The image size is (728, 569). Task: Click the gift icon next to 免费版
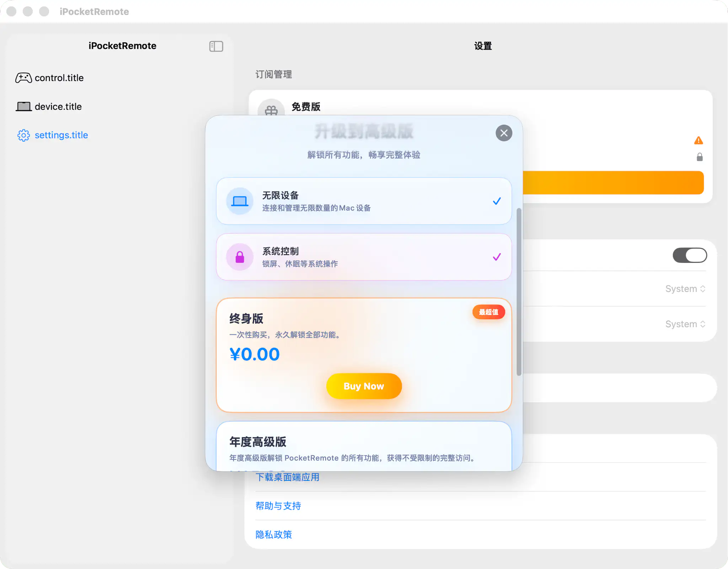(271, 110)
